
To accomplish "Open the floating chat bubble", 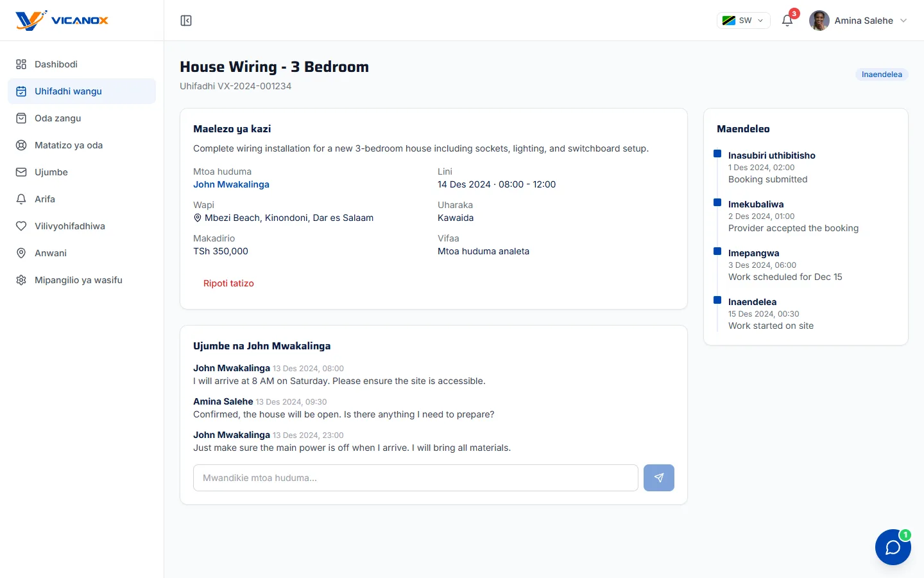I will pos(893,547).
